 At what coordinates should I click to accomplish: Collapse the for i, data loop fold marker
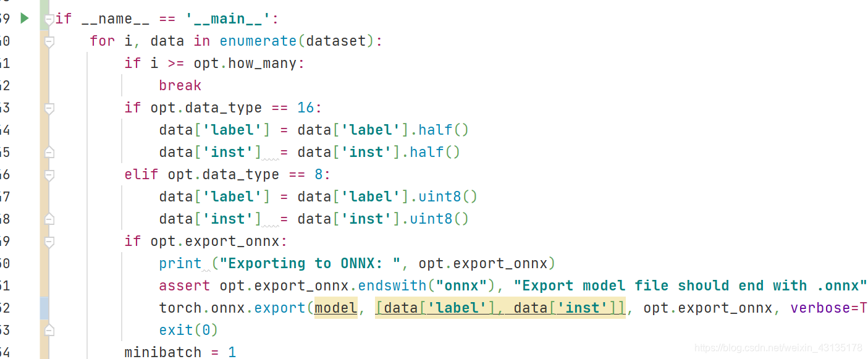coord(49,41)
